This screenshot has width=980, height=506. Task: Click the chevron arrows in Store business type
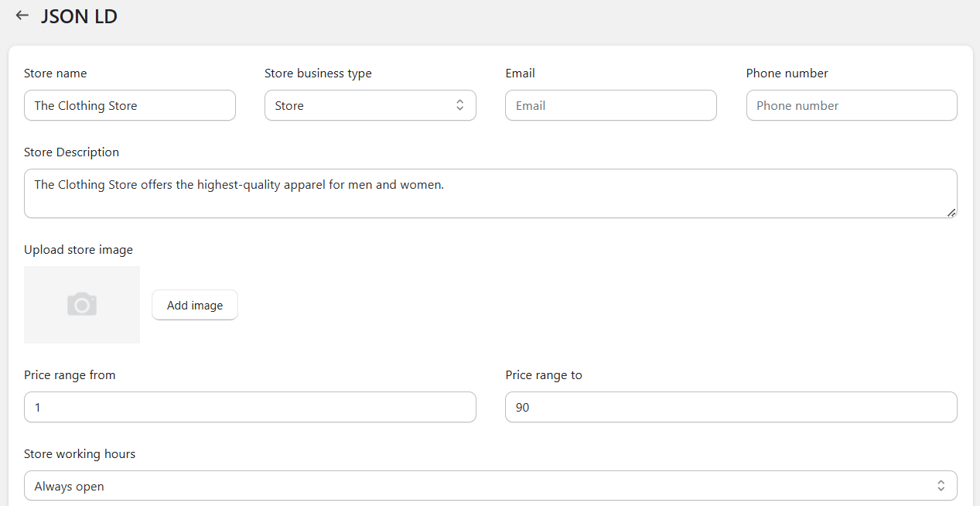click(x=459, y=105)
